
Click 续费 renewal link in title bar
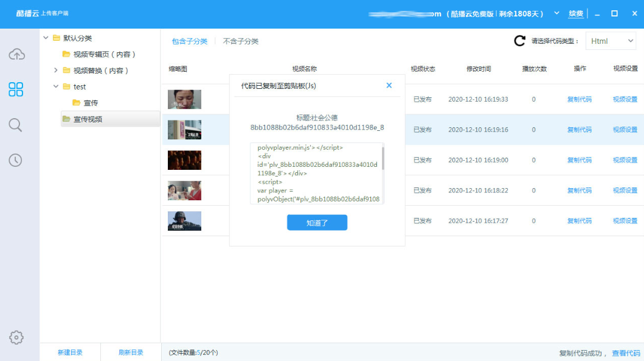575,13
